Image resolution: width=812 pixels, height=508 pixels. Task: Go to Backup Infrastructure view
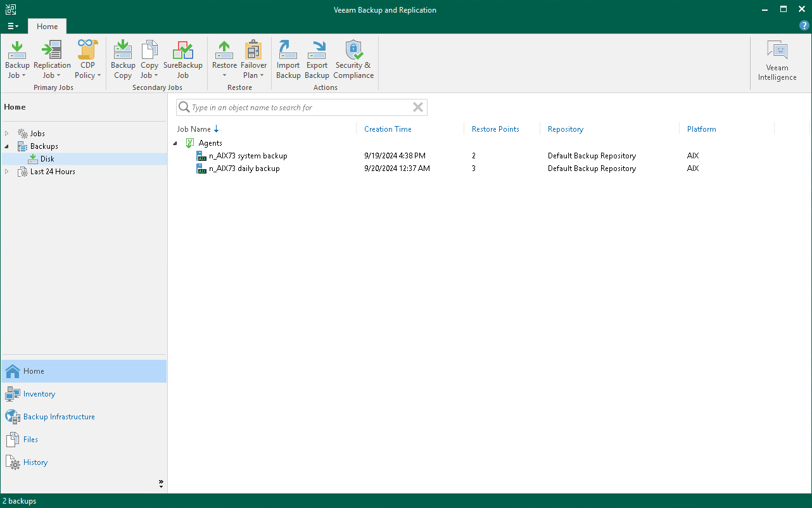pyautogui.click(x=59, y=417)
